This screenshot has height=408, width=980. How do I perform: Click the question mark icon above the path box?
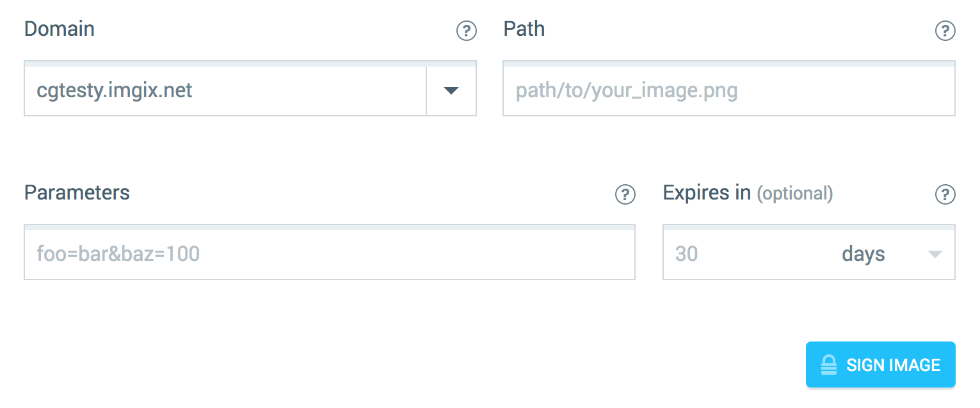945,31
